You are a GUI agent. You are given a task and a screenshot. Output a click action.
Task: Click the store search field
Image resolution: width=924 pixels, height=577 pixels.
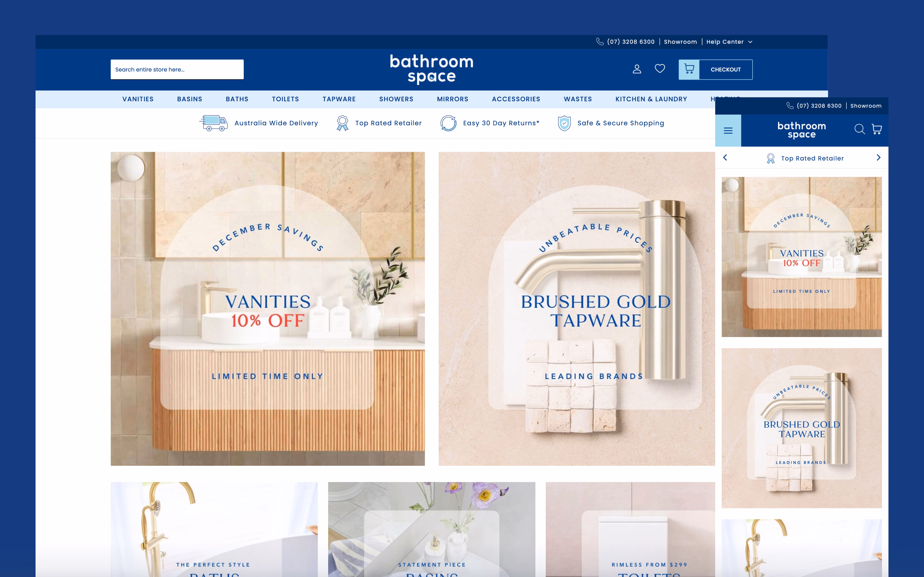[177, 70]
